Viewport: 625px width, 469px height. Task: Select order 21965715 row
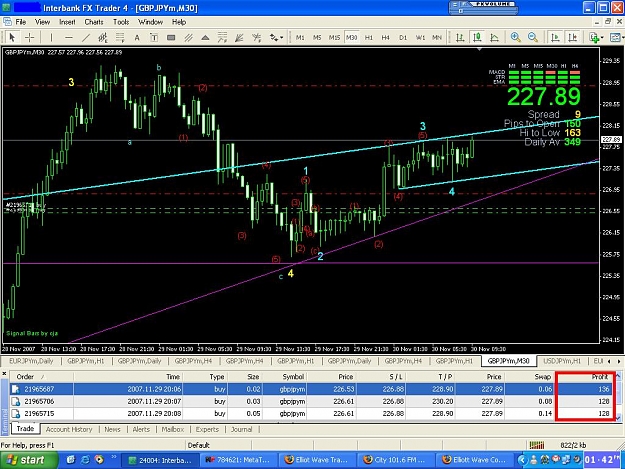click(x=312, y=414)
